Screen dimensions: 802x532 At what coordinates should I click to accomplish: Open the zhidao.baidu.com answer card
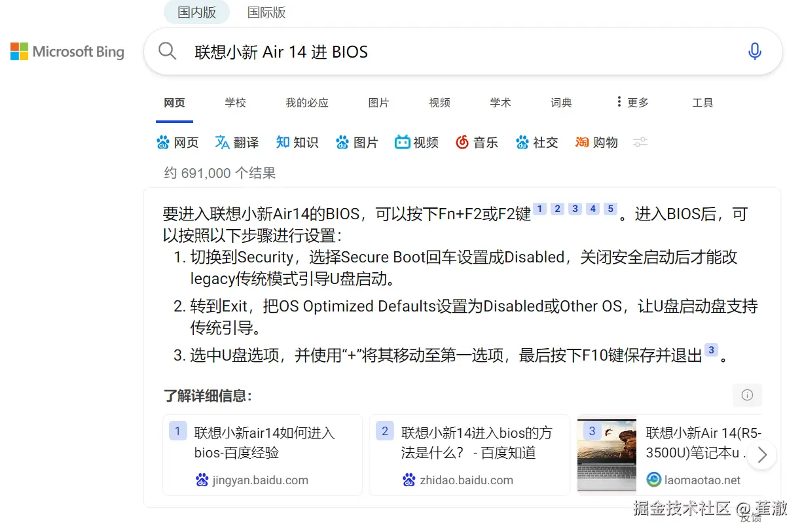coord(469,455)
